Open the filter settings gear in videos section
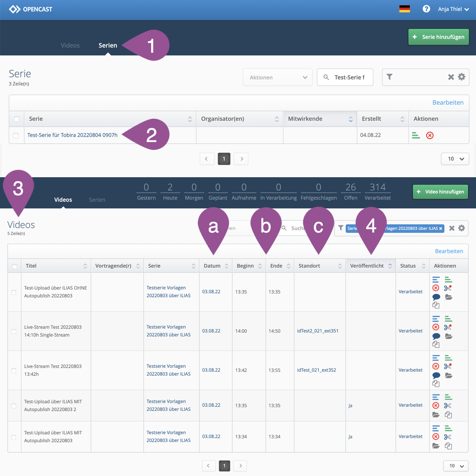The width and height of the screenshot is (476, 476). (462, 228)
